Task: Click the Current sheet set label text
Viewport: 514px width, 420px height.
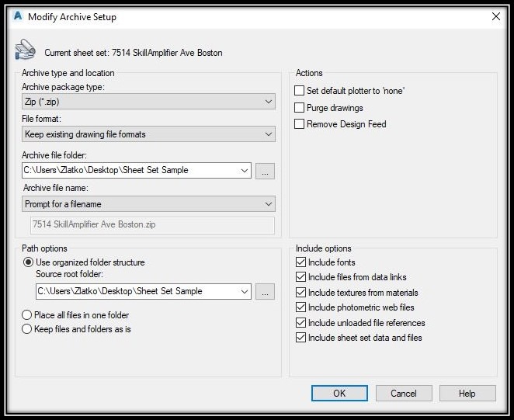Action: [134, 53]
